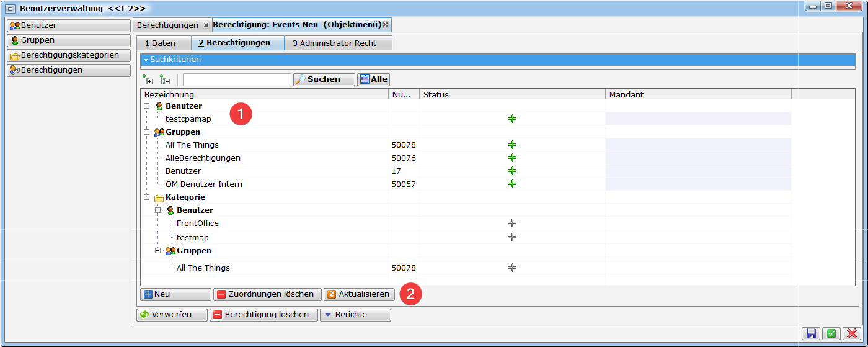Collapse the Suchkriterien search criteria panel

[146, 60]
